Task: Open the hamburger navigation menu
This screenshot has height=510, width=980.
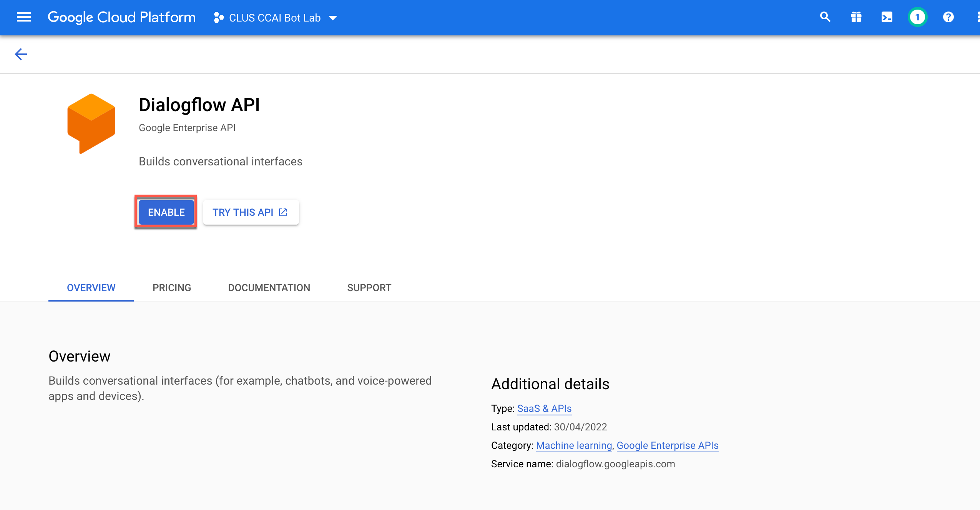Action: (24, 17)
